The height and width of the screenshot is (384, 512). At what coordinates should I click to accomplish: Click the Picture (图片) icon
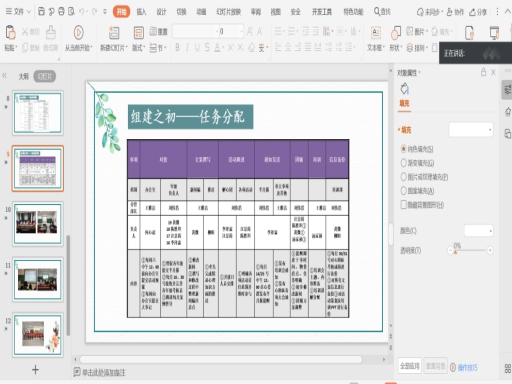pyautogui.click(x=410, y=32)
